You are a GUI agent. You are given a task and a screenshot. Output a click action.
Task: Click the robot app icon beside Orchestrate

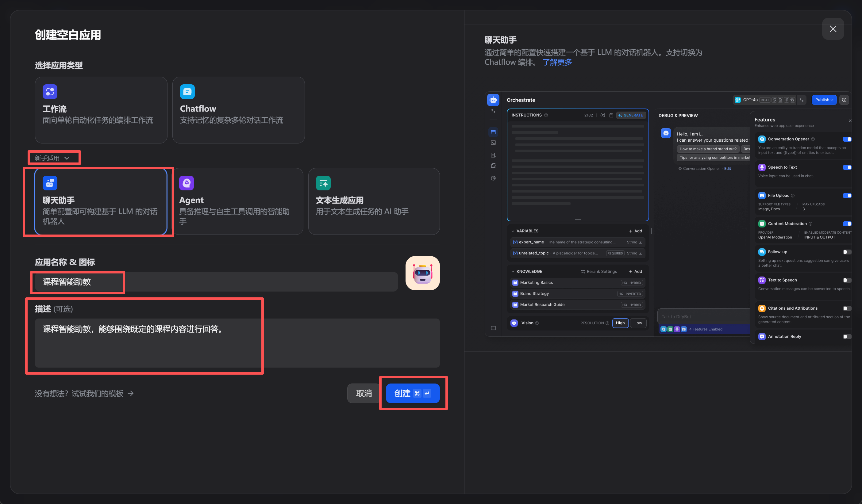tap(493, 100)
